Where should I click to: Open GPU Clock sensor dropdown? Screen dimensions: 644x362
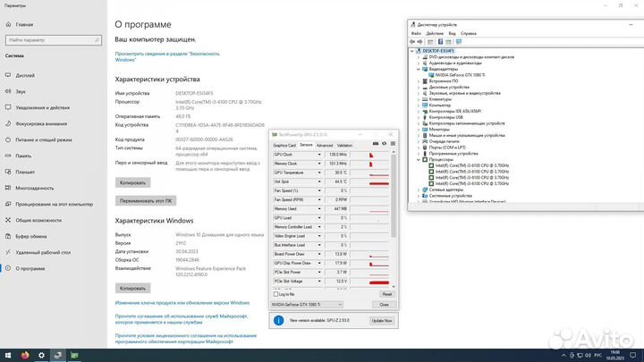tap(319, 155)
